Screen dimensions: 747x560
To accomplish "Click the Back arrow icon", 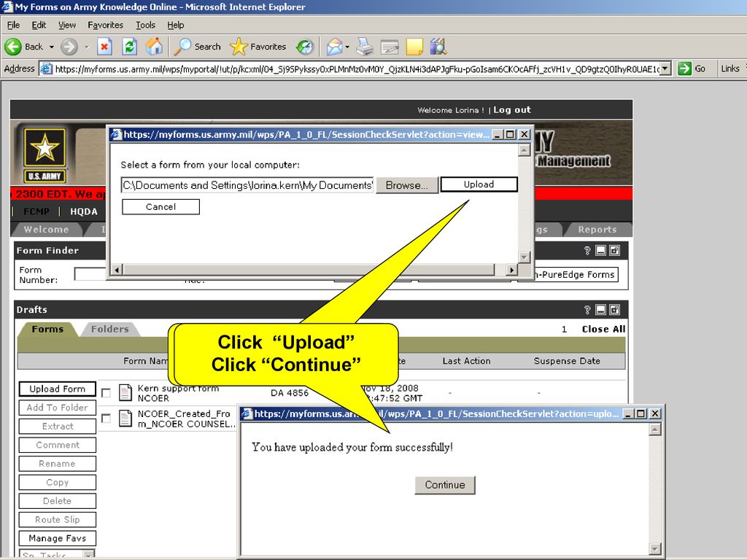I will coord(13,47).
